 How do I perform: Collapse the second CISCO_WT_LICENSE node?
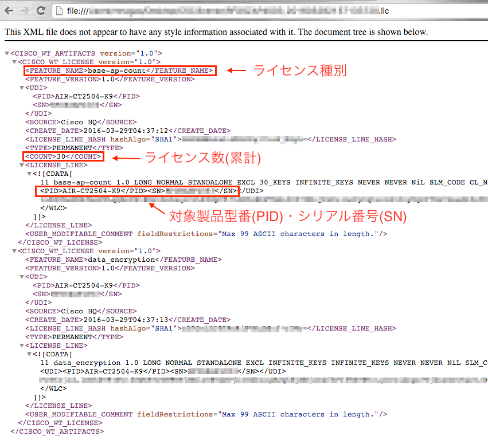(14, 251)
